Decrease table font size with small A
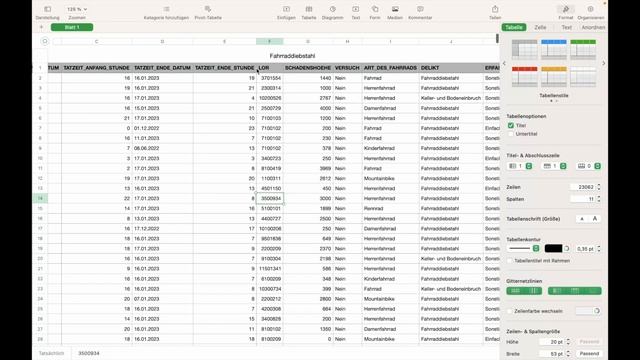640x360 pixels. 582,219
